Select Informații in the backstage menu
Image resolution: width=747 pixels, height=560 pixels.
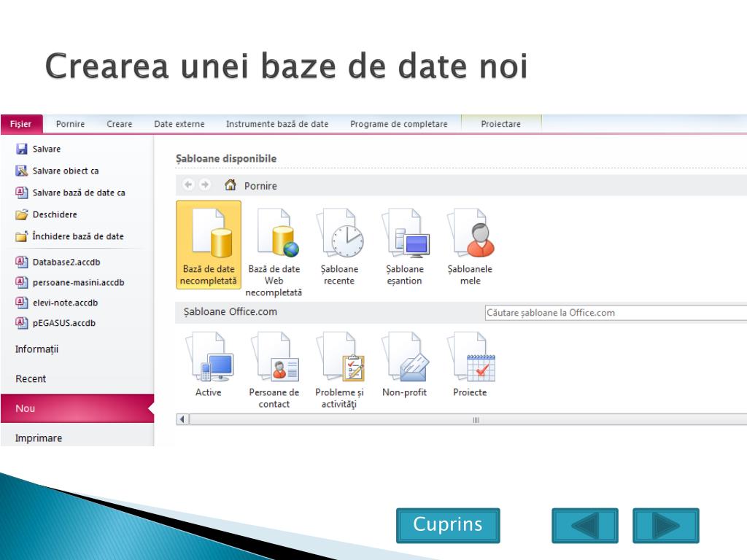[x=36, y=349]
